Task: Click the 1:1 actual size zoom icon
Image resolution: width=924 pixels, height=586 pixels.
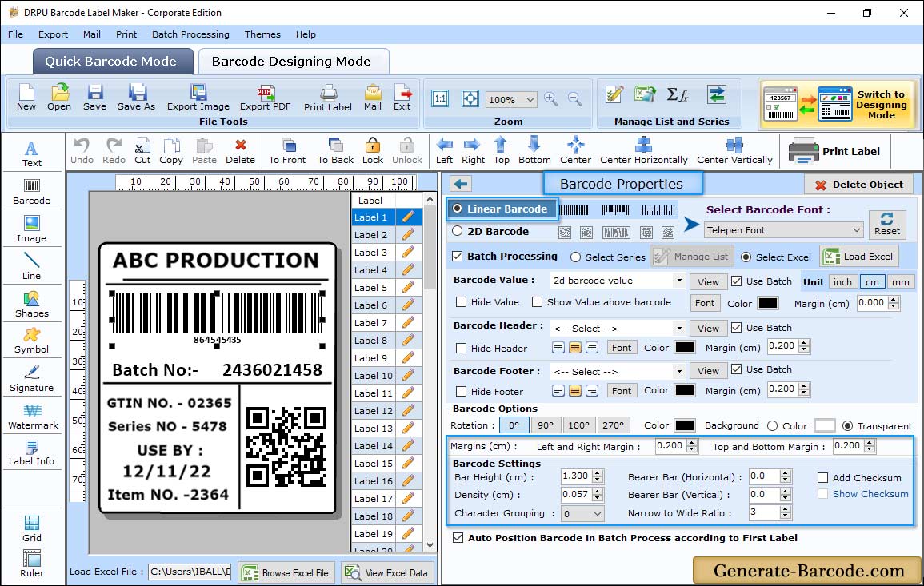Action: (440, 98)
